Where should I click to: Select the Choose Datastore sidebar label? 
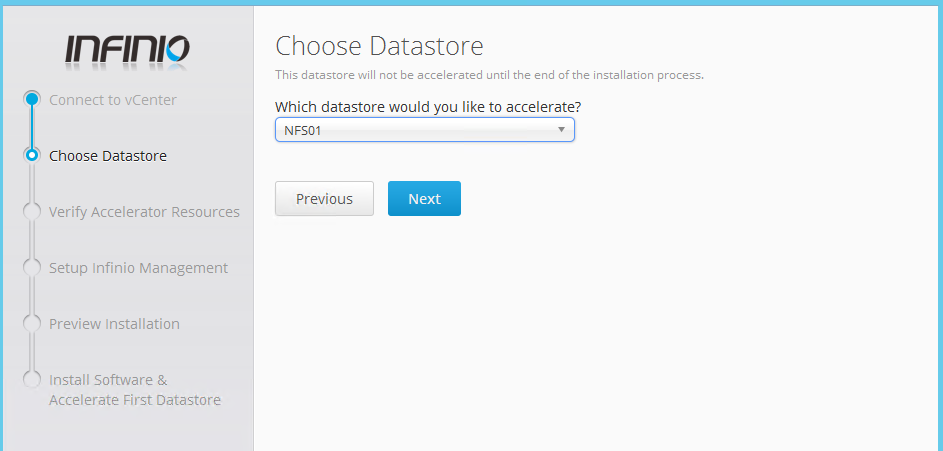pos(108,156)
